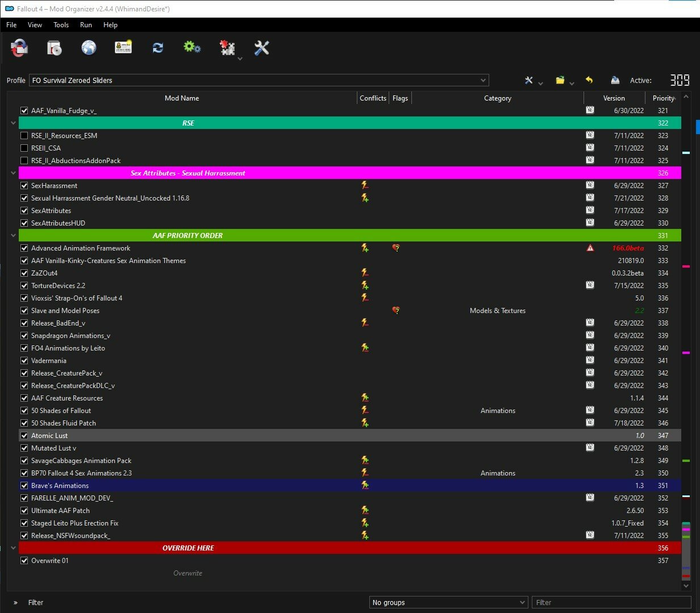
Task: Sort by Priority column header
Action: [x=663, y=98]
